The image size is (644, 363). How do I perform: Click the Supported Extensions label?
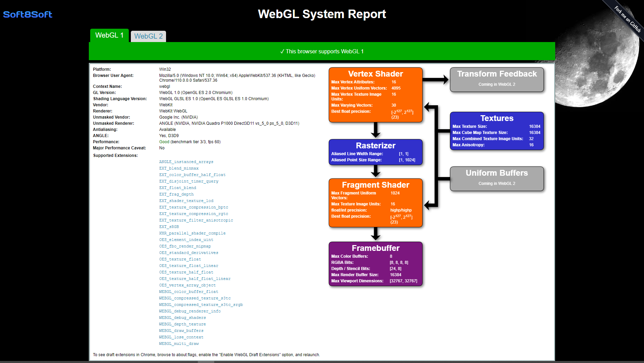pos(115,156)
